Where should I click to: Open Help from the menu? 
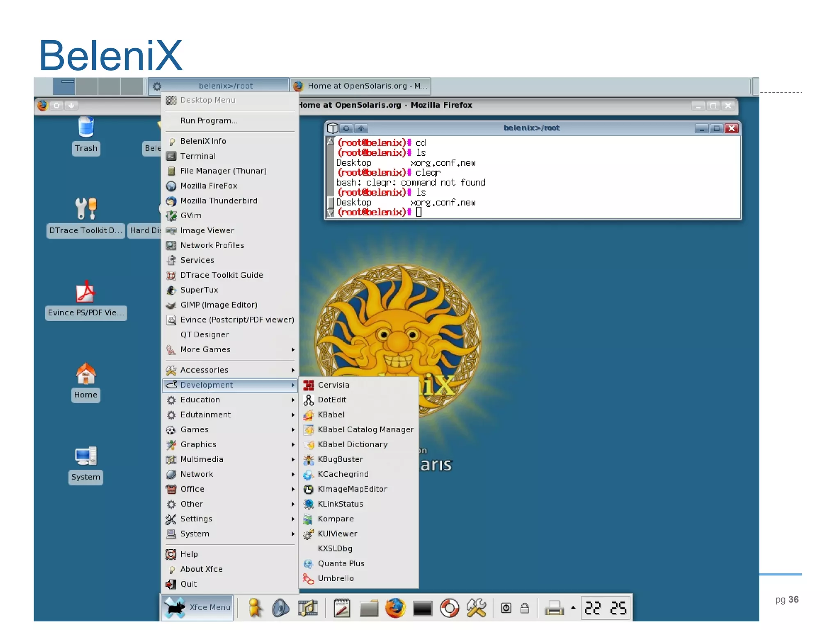point(230,554)
